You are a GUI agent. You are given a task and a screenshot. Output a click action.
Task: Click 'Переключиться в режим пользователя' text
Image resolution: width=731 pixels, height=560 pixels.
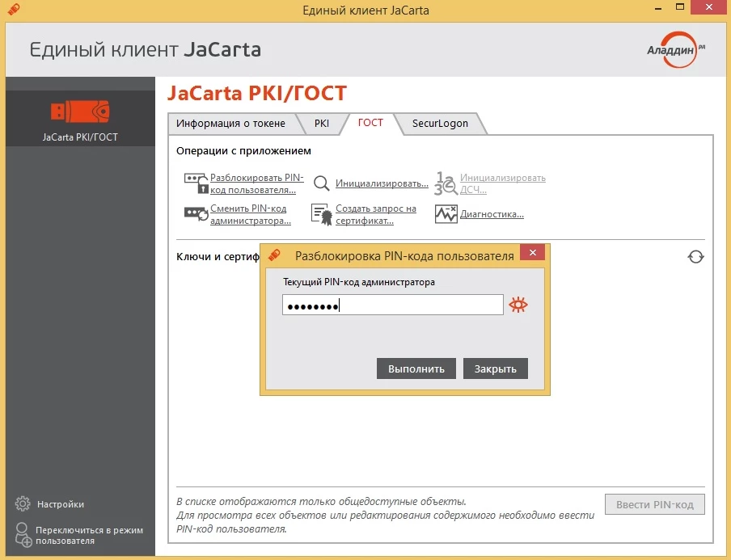coord(90,535)
